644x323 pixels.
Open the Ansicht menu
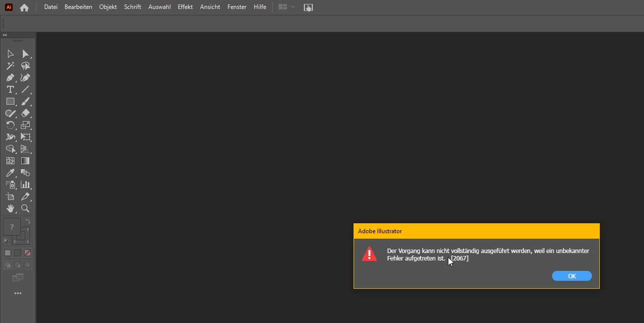coord(210,7)
